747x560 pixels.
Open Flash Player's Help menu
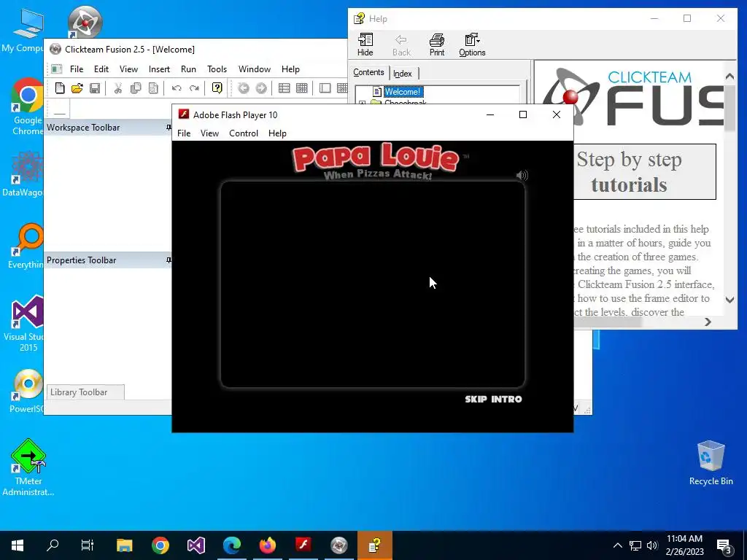click(277, 133)
